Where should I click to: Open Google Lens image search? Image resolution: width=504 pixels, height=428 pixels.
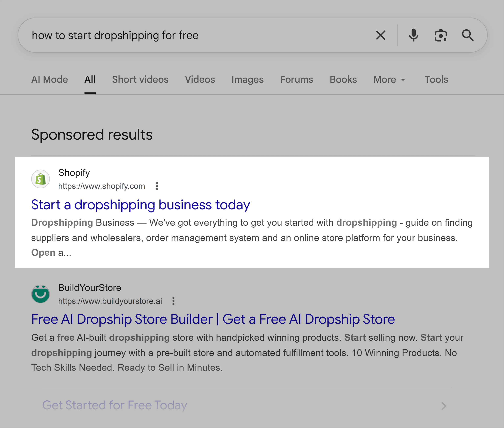tap(441, 35)
